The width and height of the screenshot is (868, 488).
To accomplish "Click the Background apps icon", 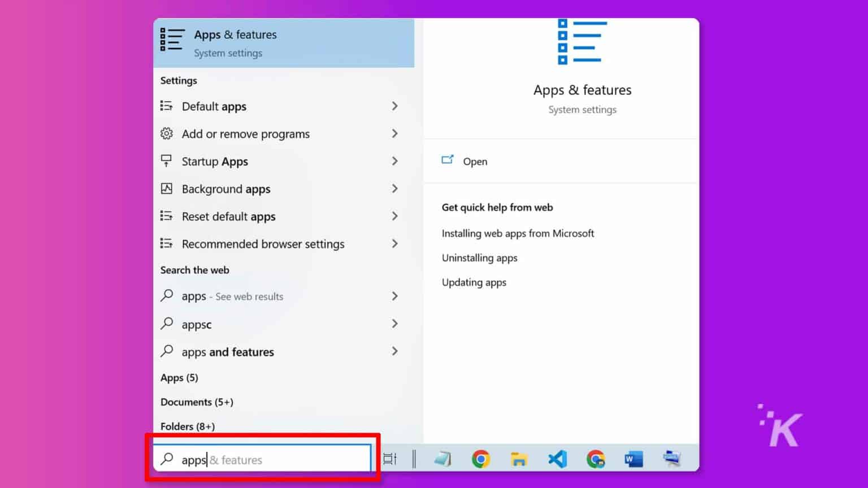I will tap(166, 189).
